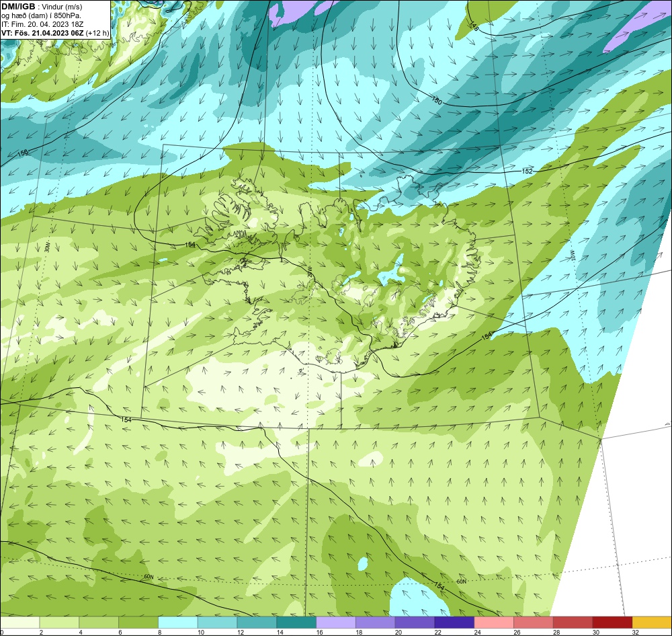Screen dimensions: 672x636
Task: Pick the 4–6 m/s green legend swatch
Action: point(99,623)
